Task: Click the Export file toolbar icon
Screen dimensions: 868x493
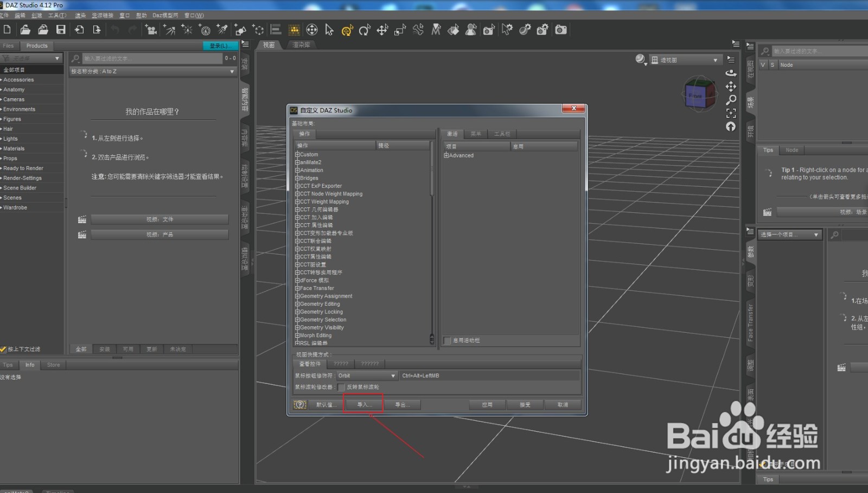Action: pyautogui.click(x=97, y=29)
